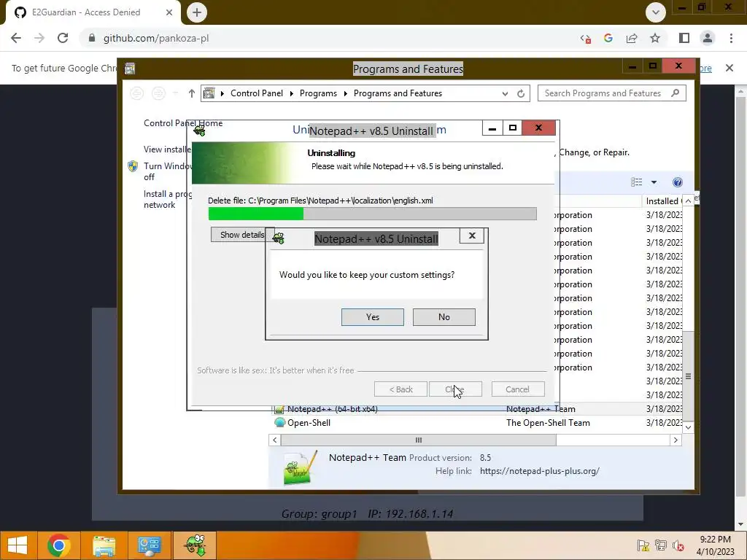The width and height of the screenshot is (747, 560).
Task: Click the uninstall progress bar
Action: [x=373, y=214]
